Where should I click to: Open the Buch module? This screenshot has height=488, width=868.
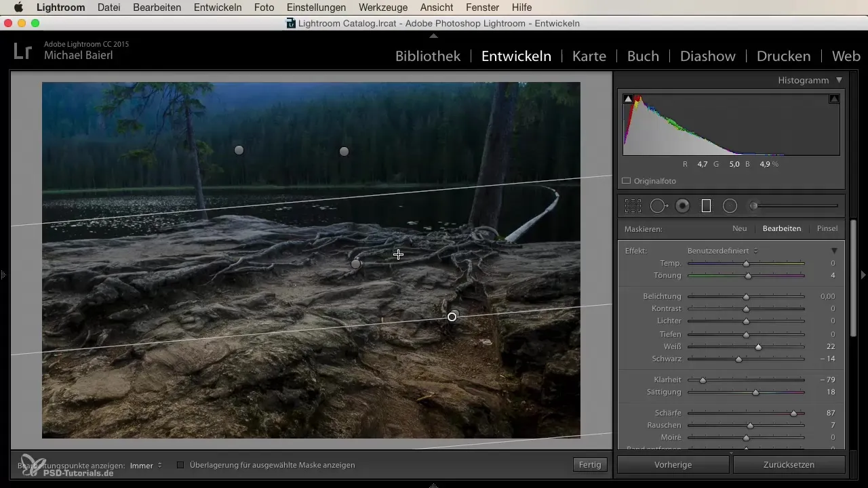coord(643,56)
